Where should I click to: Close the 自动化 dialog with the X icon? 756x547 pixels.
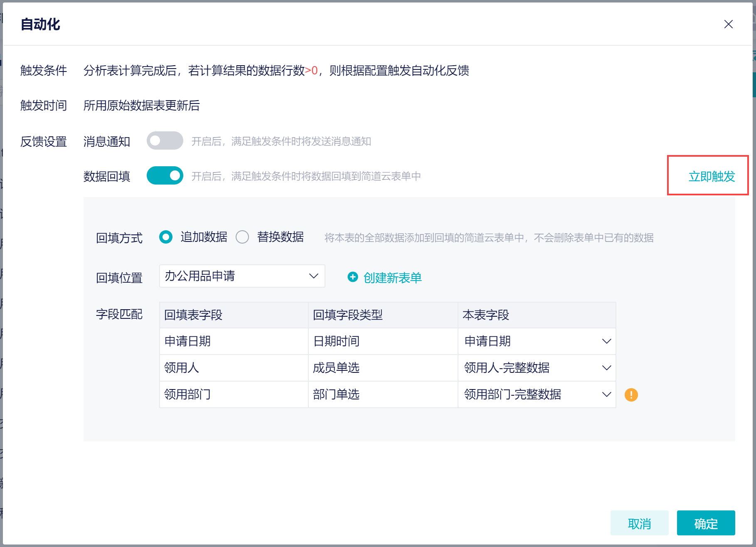[728, 24]
